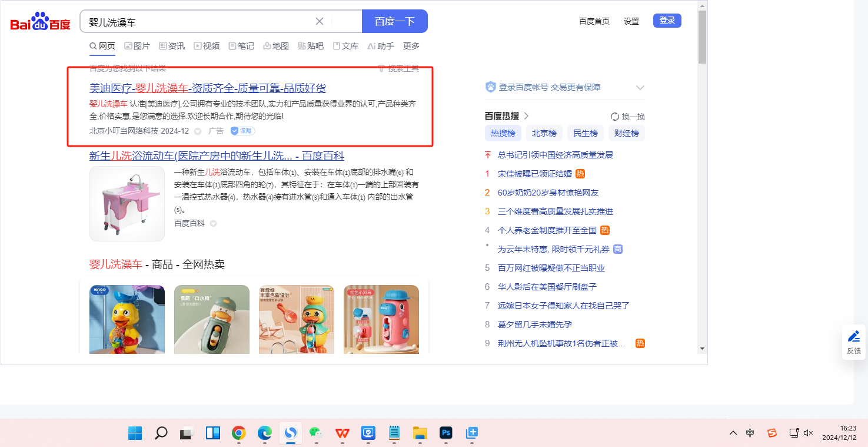Screen dimensions: 868x447
Task: Open Microsoft Edge from the taskbar
Action: tap(265, 433)
